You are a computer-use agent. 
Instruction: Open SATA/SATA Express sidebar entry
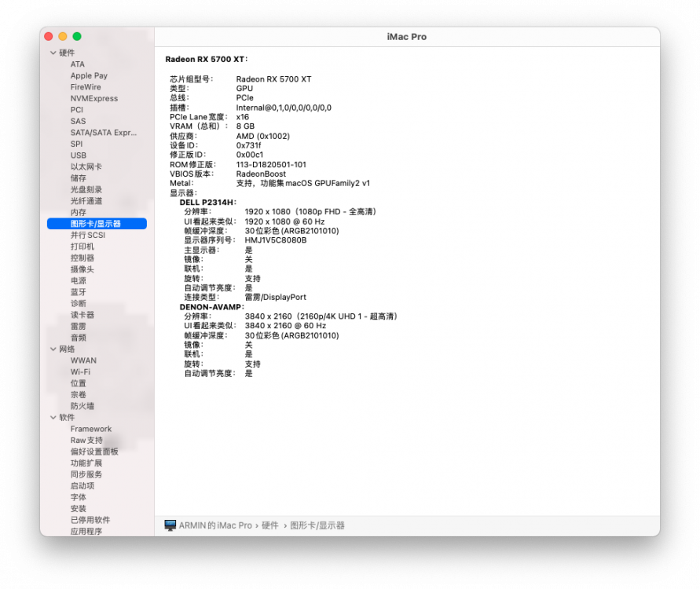pyautogui.click(x=104, y=133)
